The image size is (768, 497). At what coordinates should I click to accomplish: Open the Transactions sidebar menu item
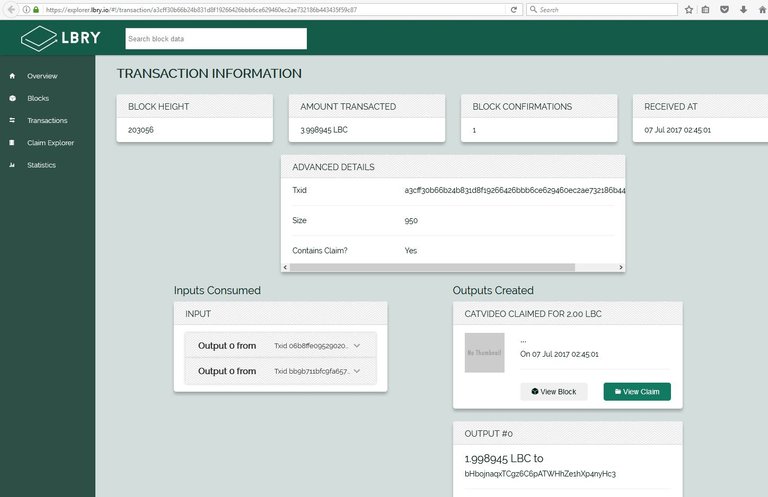pyautogui.click(x=47, y=121)
